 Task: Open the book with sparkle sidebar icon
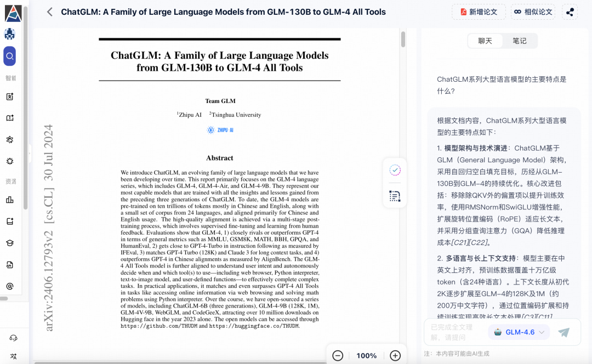10,118
